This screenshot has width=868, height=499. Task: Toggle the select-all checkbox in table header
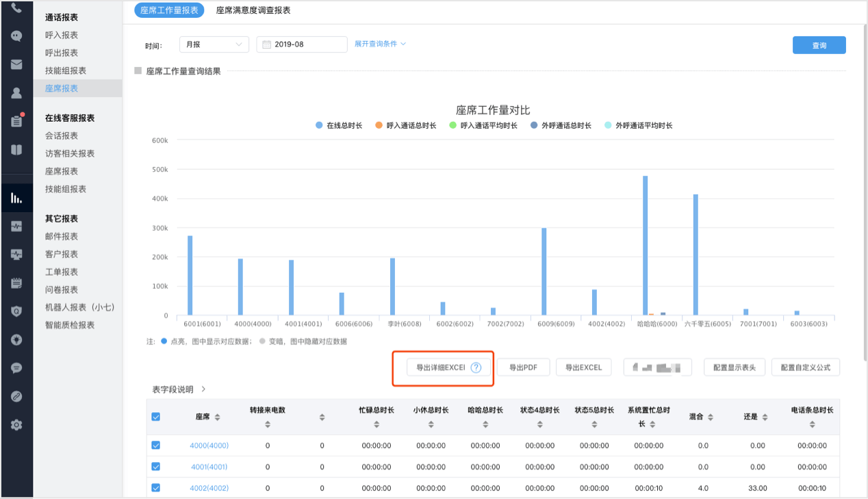[x=155, y=416]
